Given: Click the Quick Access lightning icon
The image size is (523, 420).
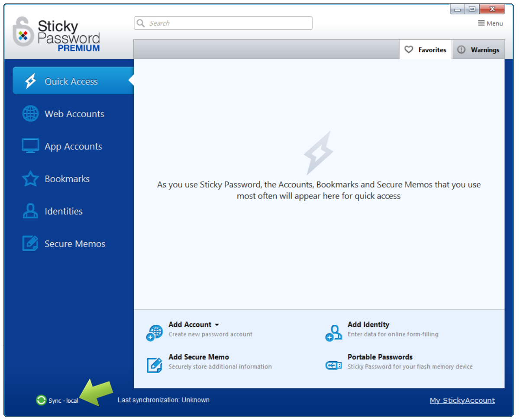Looking at the screenshot, I should pyautogui.click(x=30, y=81).
